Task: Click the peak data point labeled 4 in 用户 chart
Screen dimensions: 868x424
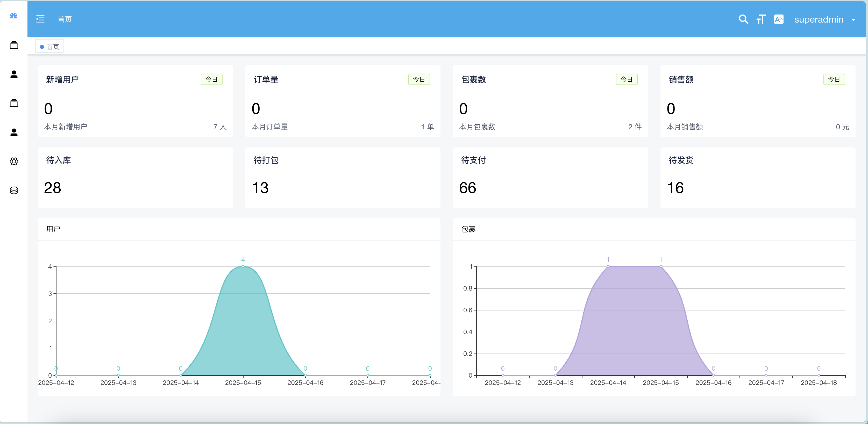Action: [243, 266]
